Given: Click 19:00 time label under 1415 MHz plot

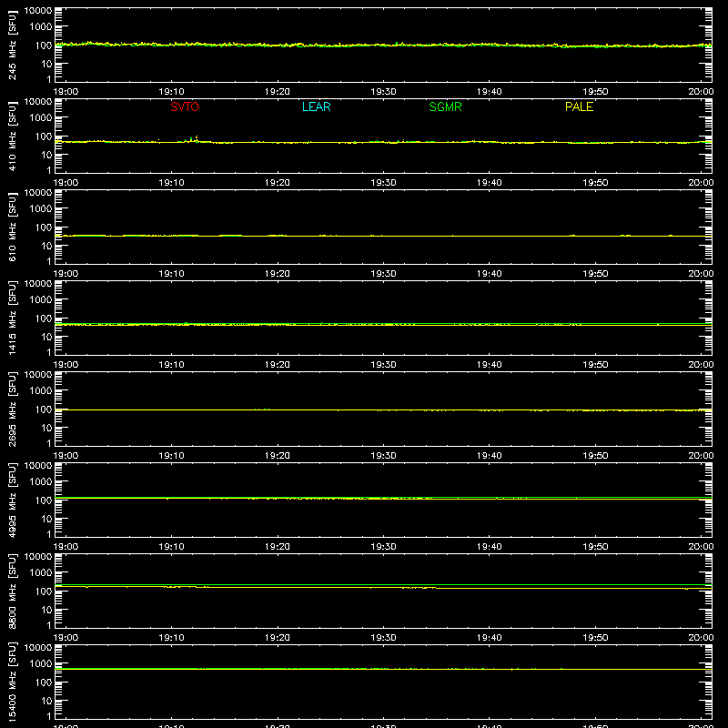Looking at the screenshot, I should [x=66, y=365].
